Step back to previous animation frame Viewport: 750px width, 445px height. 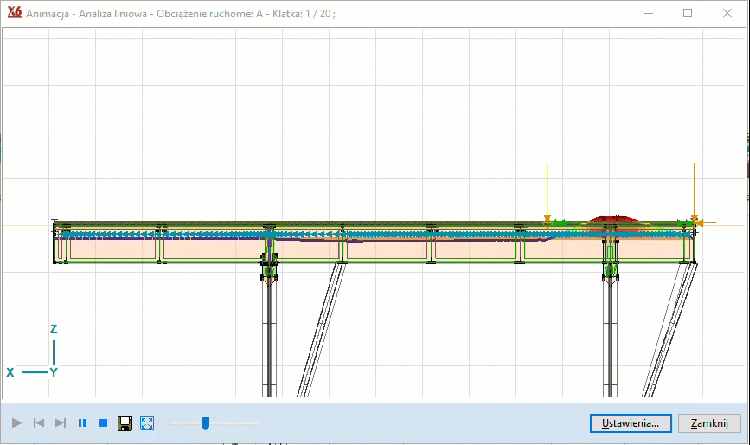pyautogui.click(x=39, y=423)
